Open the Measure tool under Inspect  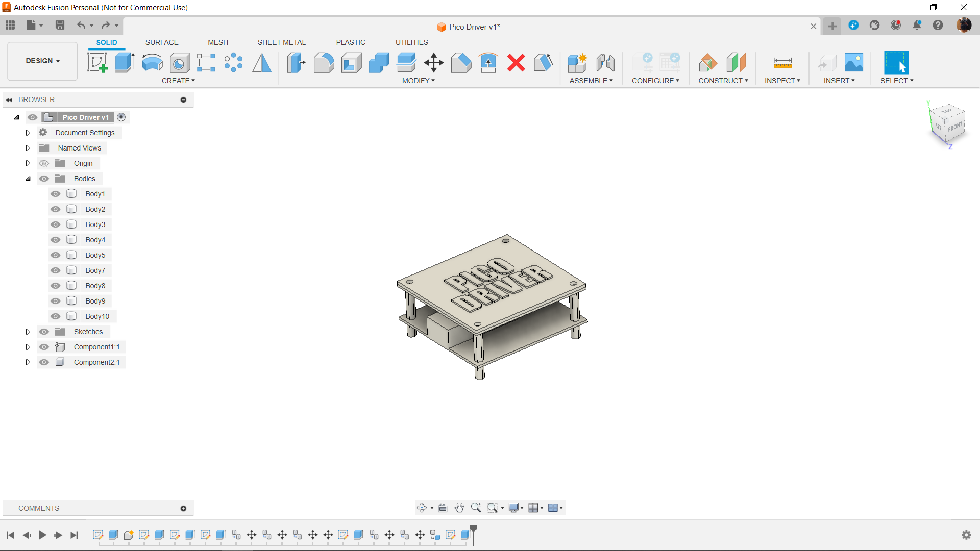click(x=782, y=63)
